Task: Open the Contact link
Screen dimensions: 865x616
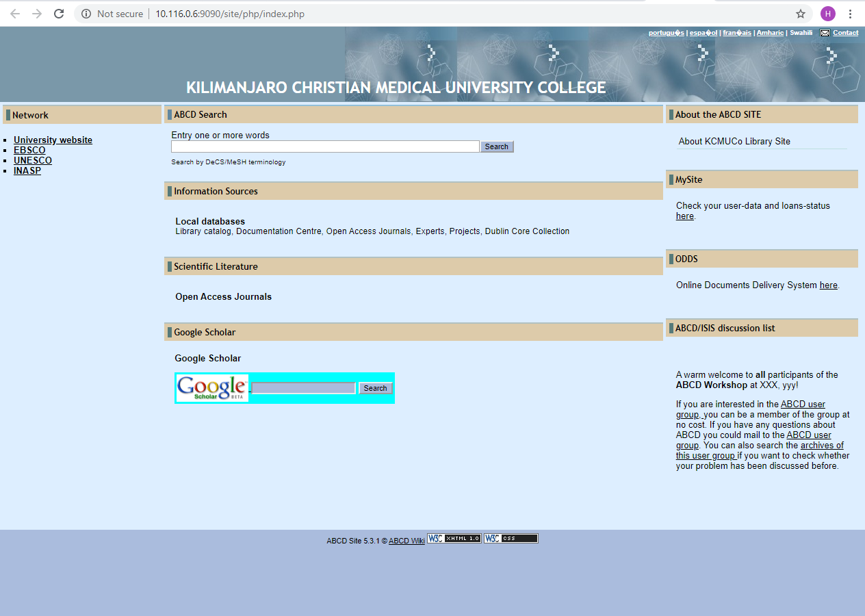Action: (846, 33)
